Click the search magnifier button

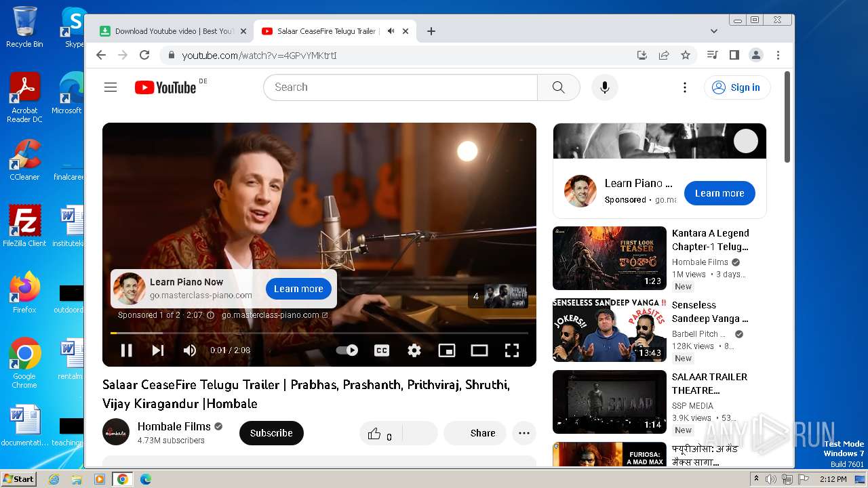tap(558, 87)
